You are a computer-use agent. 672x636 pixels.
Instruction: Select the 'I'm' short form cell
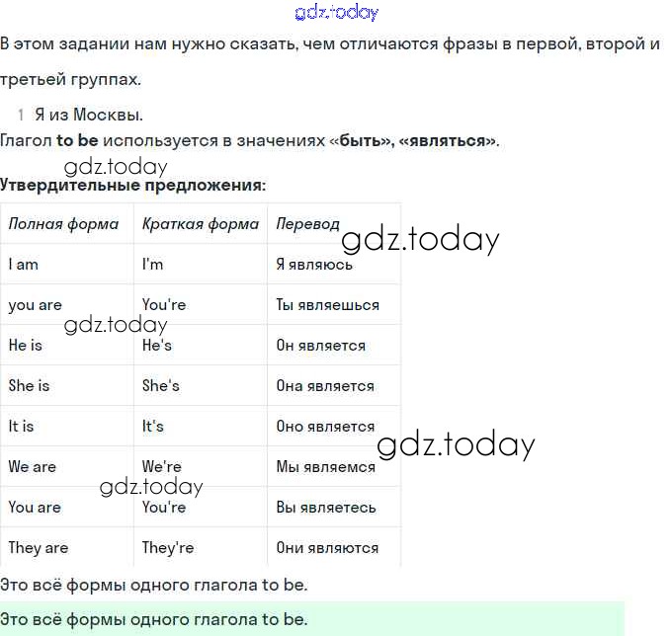pyautogui.click(x=153, y=265)
